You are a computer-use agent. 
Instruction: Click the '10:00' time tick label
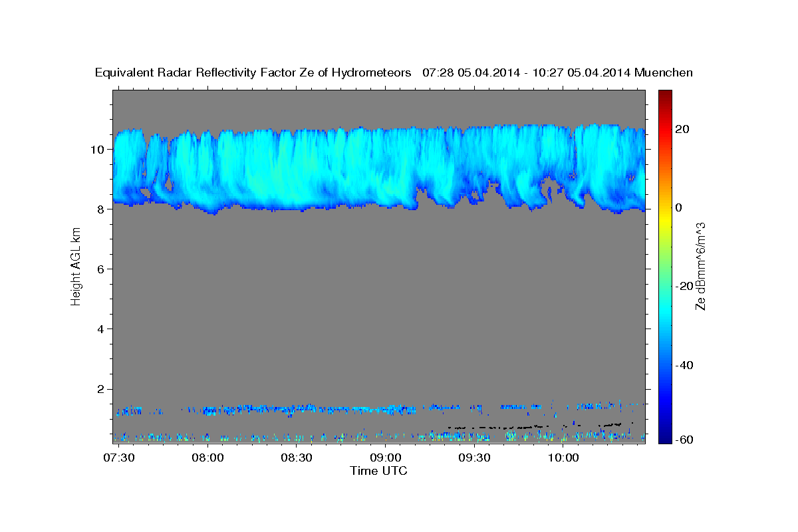point(563,458)
